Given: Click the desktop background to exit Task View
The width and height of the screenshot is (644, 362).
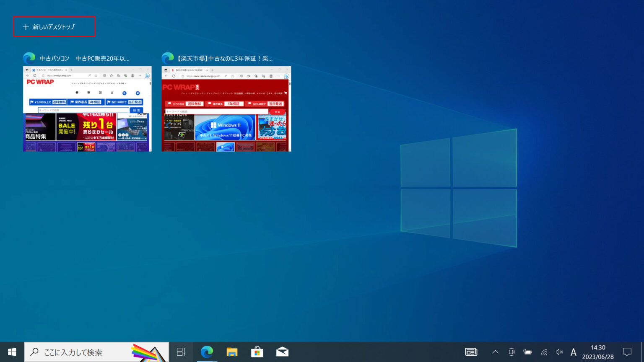Looking at the screenshot, I should pos(419,272).
